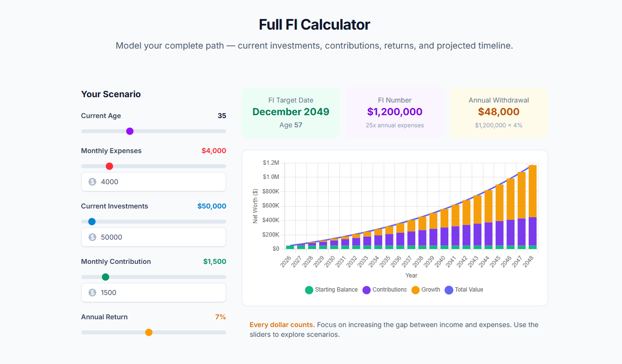This screenshot has height=364, width=622.
Task: Click the dollar icon in Monthly Expenses field
Action: pos(92,182)
